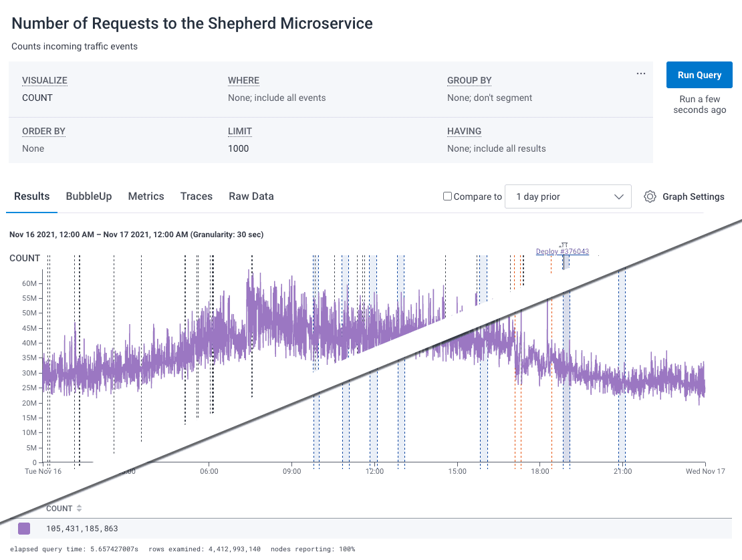Viewport: 742px width, 560px height.
Task: Open the Deploy #376043 link
Action: pyautogui.click(x=562, y=251)
